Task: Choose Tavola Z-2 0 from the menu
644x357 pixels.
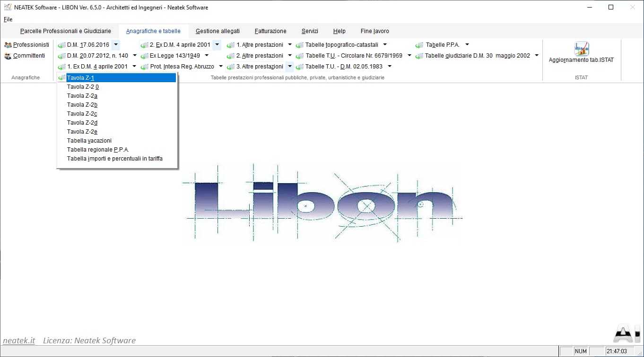Action: coord(117,87)
